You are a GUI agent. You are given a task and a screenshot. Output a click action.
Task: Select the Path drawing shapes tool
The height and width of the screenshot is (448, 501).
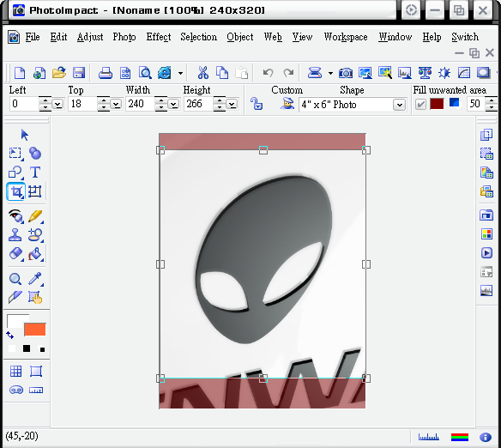[x=15, y=173]
